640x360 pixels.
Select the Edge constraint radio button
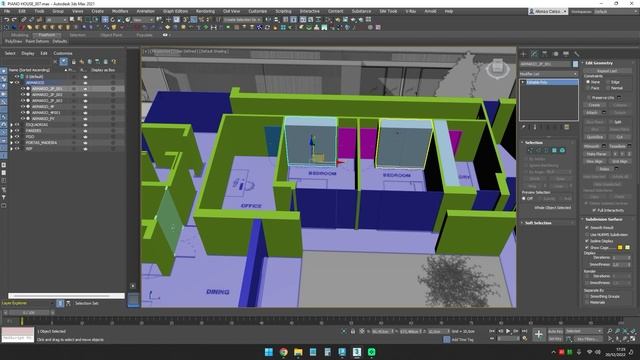point(608,82)
